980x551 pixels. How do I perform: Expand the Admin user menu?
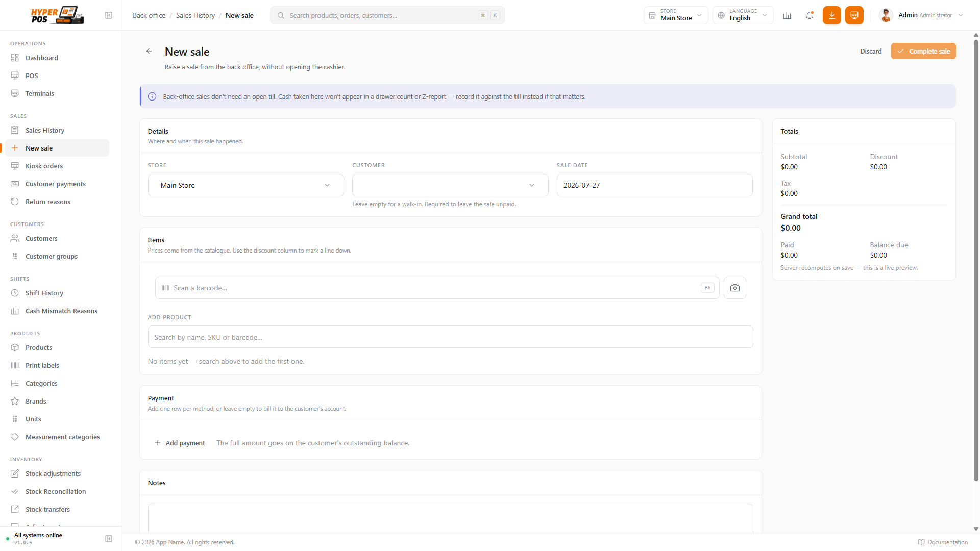coord(921,15)
